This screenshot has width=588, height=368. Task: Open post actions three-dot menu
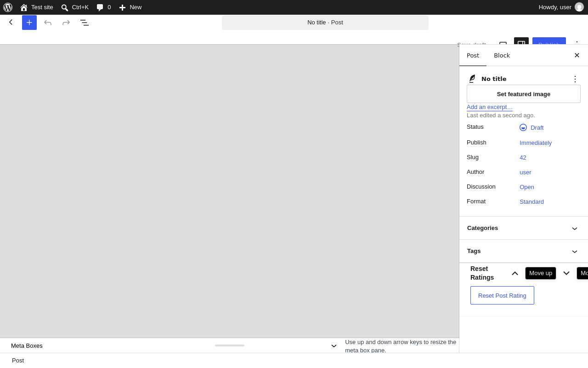click(x=575, y=79)
